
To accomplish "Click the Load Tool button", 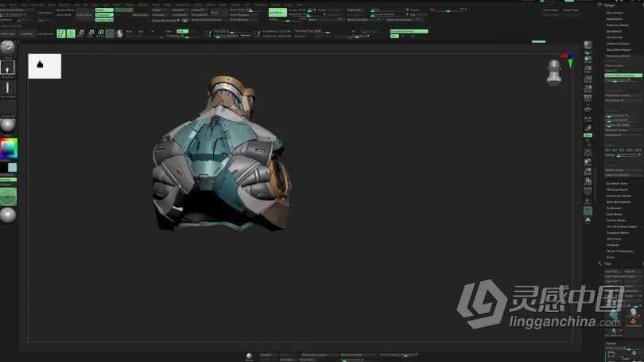I will tap(613, 271).
